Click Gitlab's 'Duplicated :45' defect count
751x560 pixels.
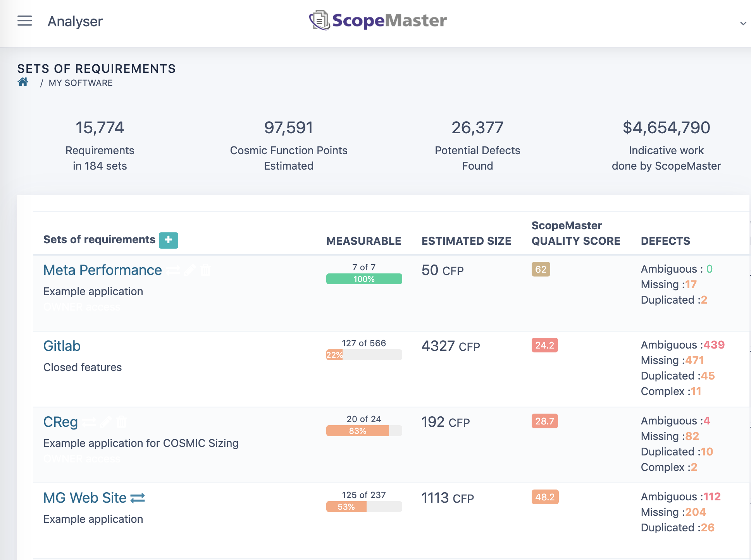click(678, 376)
